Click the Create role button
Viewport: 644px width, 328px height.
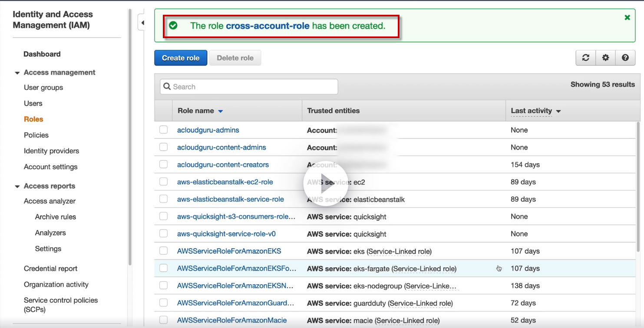pyautogui.click(x=181, y=58)
